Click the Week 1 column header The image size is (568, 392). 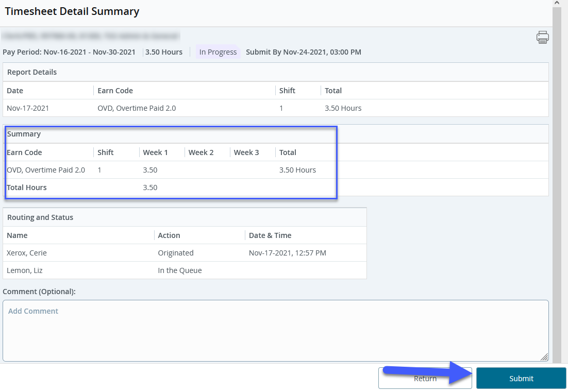(155, 152)
